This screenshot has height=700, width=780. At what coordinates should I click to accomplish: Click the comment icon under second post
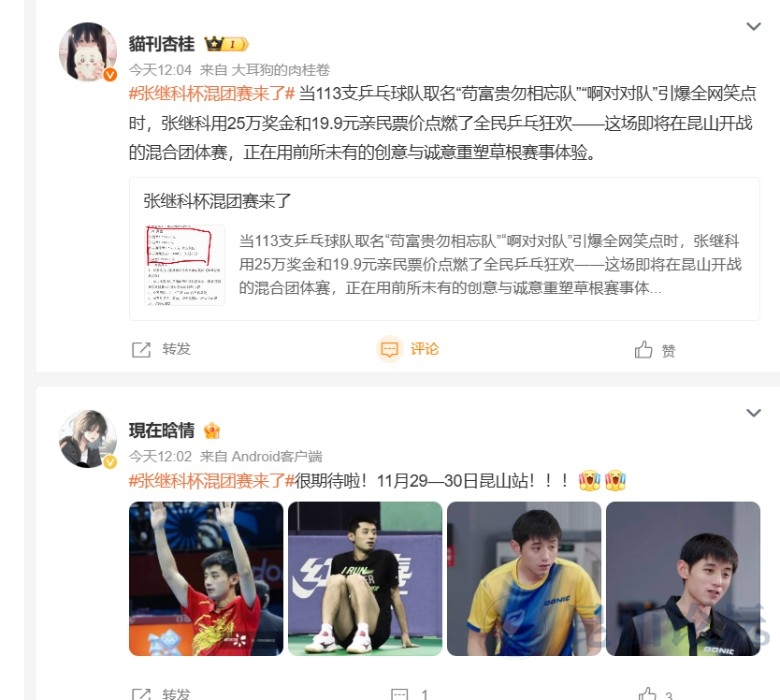pyautogui.click(x=399, y=694)
